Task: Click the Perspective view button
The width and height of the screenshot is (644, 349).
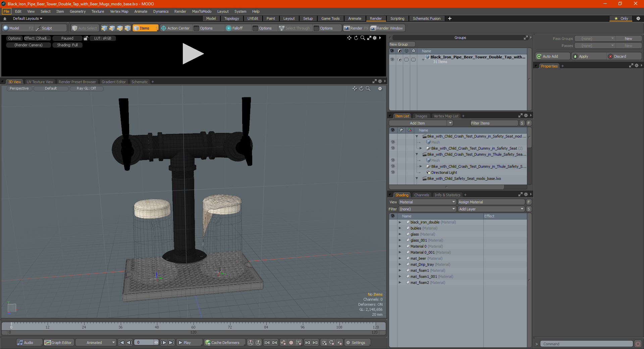Action: 19,89
